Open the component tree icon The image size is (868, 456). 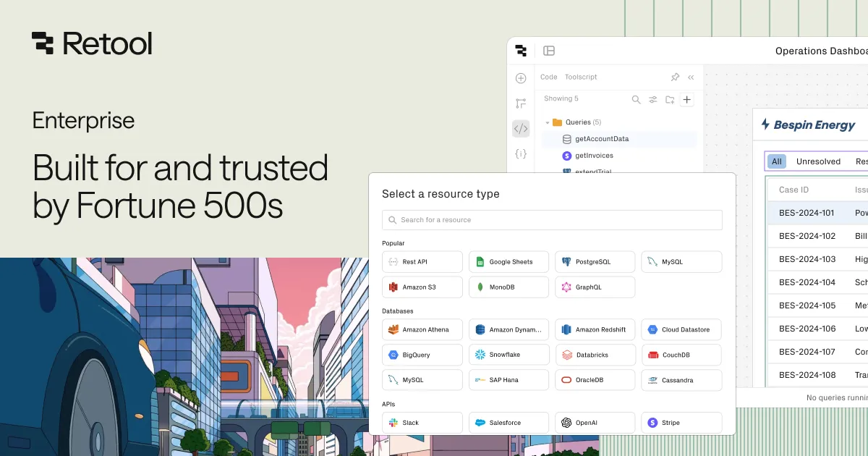pyautogui.click(x=521, y=104)
